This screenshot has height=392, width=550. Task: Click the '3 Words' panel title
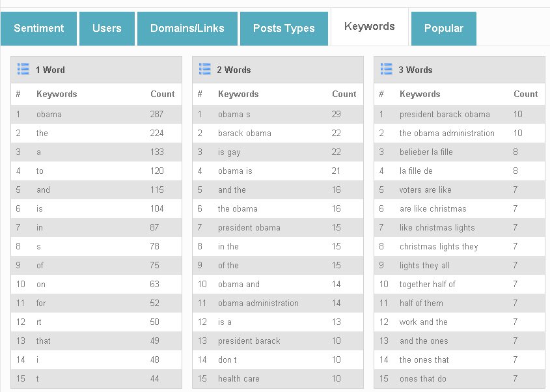415,70
